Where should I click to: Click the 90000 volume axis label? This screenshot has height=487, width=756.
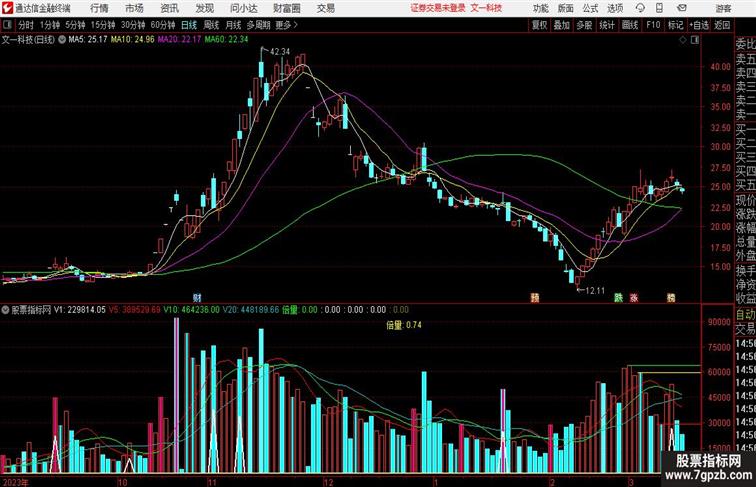click(720, 322)
